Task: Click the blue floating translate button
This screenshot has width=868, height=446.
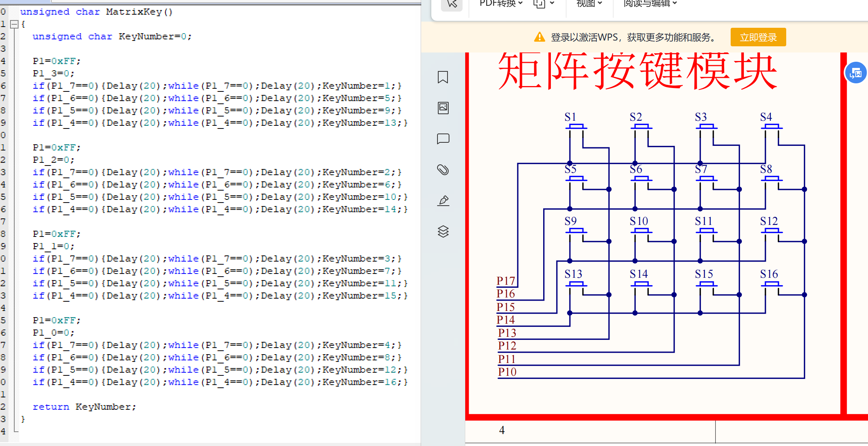Action: (856, 73)
